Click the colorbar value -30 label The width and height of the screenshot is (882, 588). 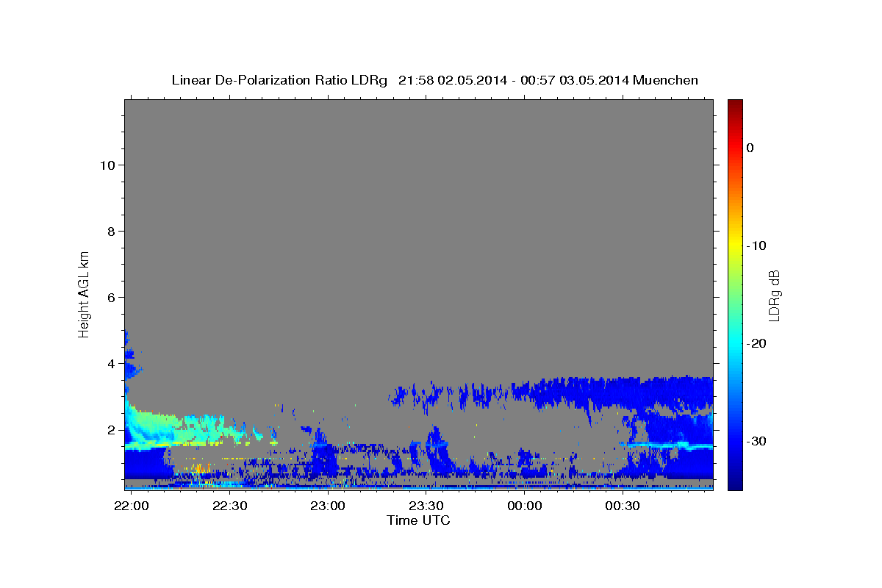point(756,441)
